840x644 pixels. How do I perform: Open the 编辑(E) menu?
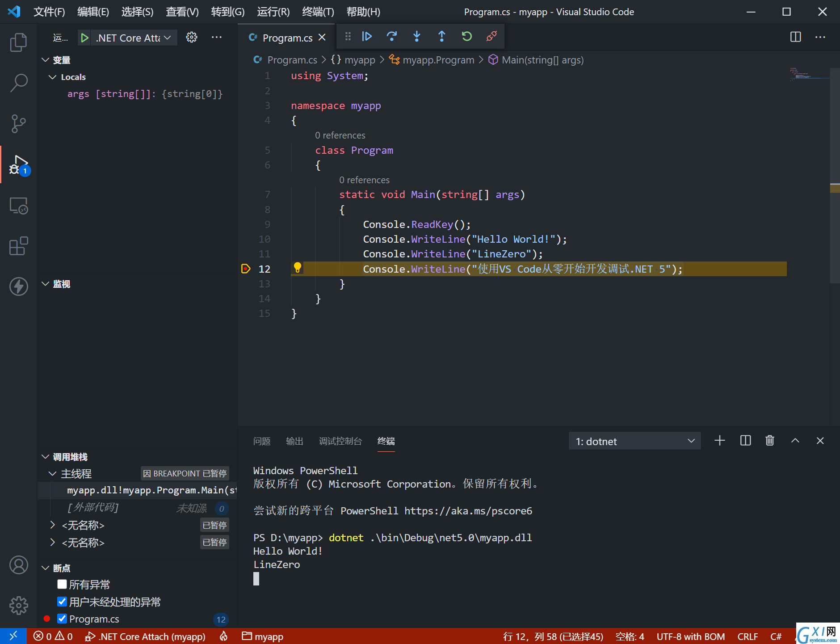pyautogui.click(x=93, y=12)
